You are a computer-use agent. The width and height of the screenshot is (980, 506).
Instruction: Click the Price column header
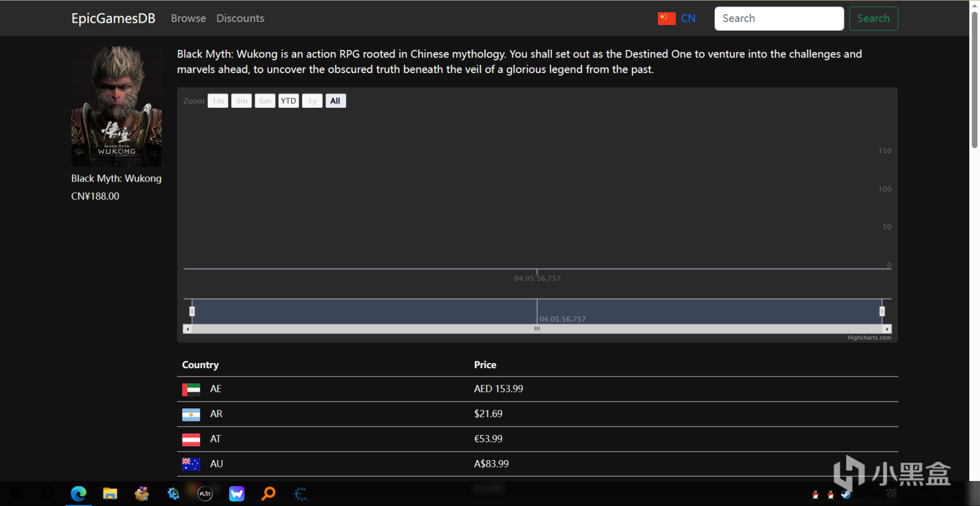coord(485,365)
